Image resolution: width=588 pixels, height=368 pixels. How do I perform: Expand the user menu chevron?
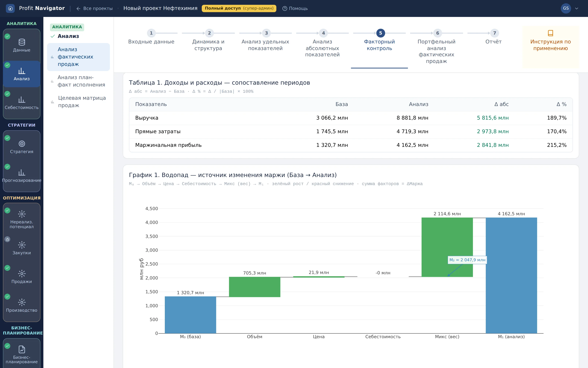click(x=577, y=8)
